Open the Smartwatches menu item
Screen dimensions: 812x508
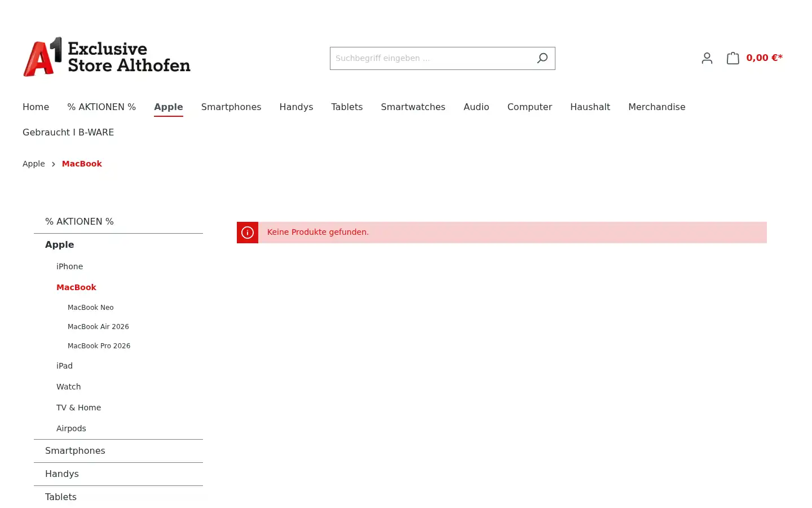(413, 107)
